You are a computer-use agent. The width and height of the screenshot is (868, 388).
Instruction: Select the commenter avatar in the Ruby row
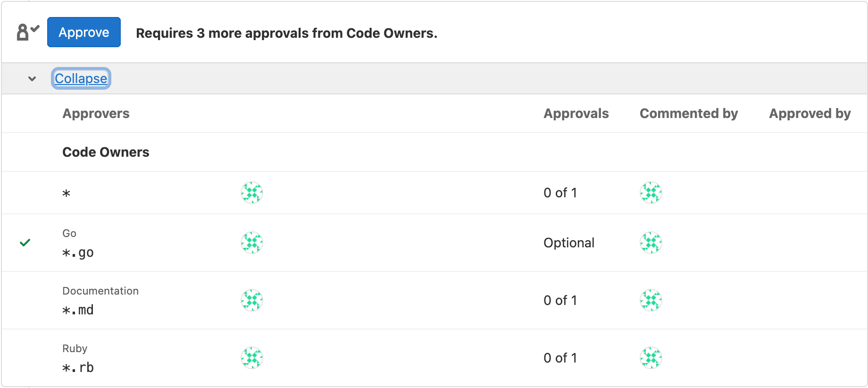(x=651, y=357)
